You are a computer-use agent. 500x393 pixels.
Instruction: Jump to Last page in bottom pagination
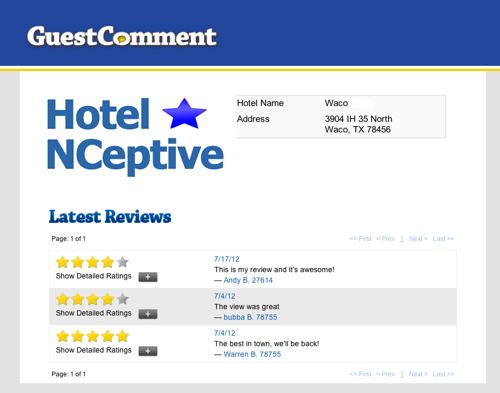pos(443,374)
